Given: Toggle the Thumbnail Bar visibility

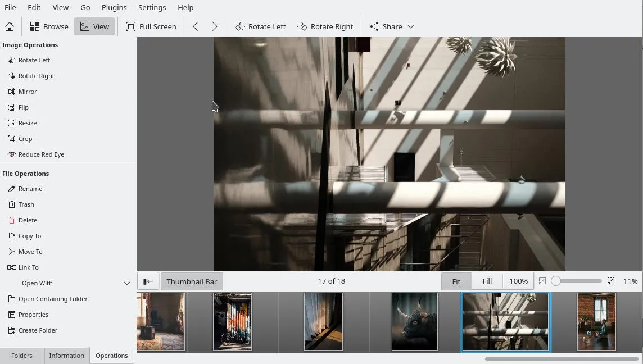Looking at the screenshot, I should click(192, 281).
